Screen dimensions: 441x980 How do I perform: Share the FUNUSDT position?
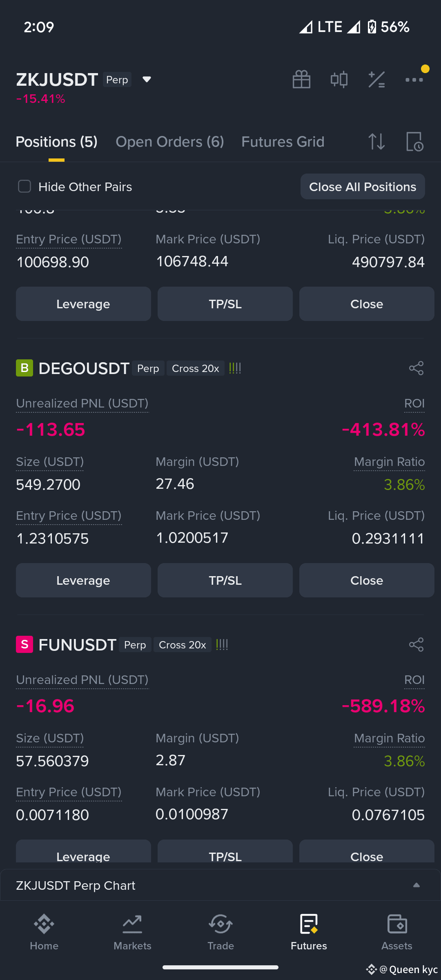click(x=416, y=645)
